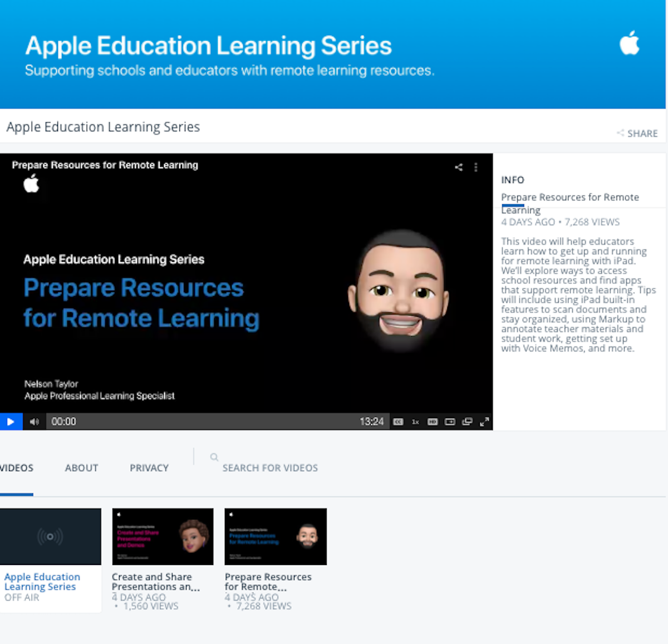The image size is (668, 644).
Task: Open the video's share options
Action: [458, 166]
